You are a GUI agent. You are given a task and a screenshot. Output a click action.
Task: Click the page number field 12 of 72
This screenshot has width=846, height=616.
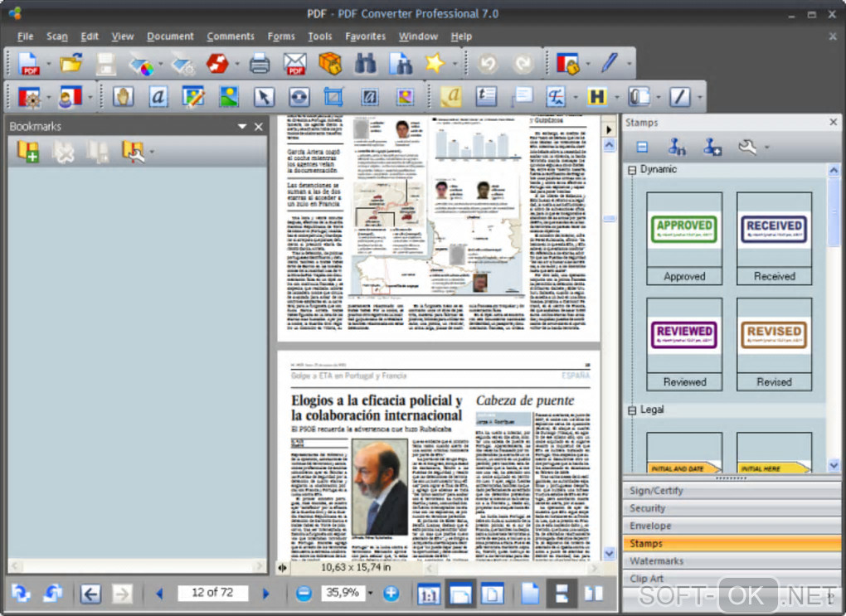(212, 593)
